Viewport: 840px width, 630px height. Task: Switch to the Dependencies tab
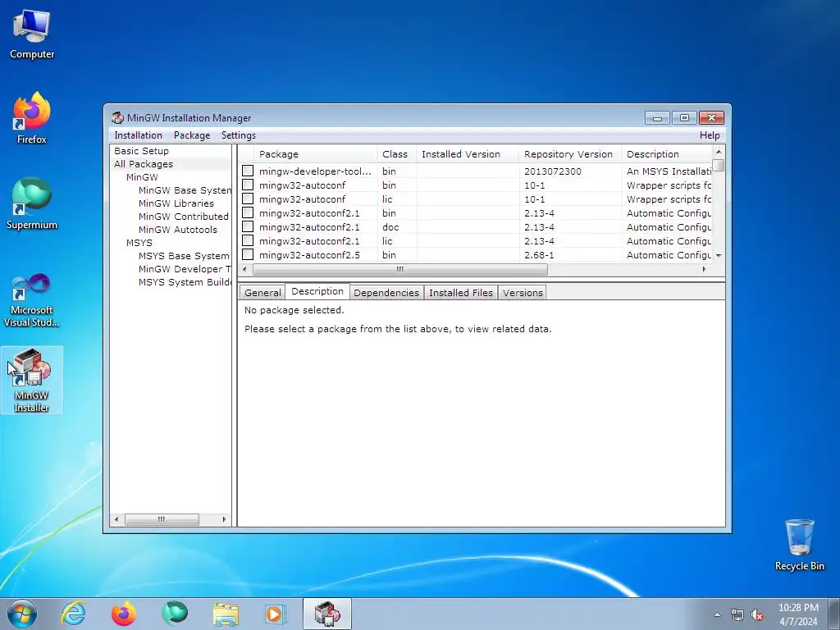386,293
